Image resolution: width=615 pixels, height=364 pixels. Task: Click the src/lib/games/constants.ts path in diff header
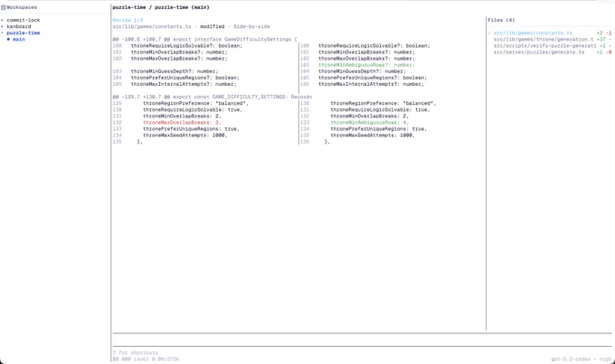(x=152, y=26)
